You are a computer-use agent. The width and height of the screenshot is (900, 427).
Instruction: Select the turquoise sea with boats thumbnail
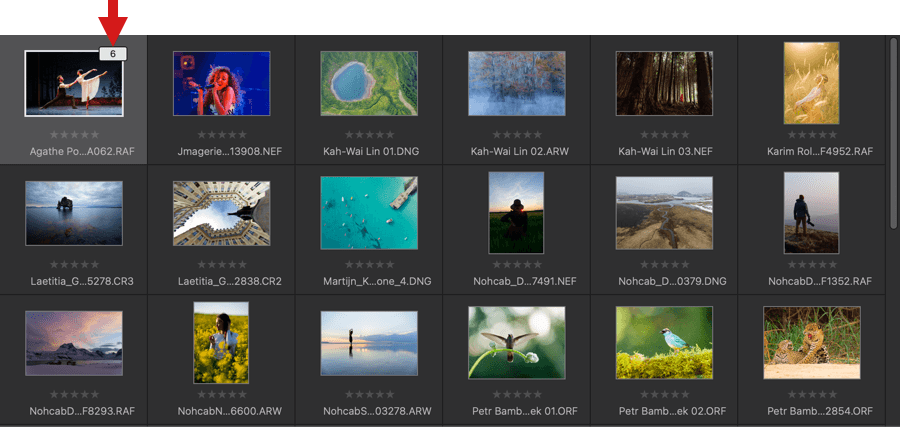(x=369, y=212)
